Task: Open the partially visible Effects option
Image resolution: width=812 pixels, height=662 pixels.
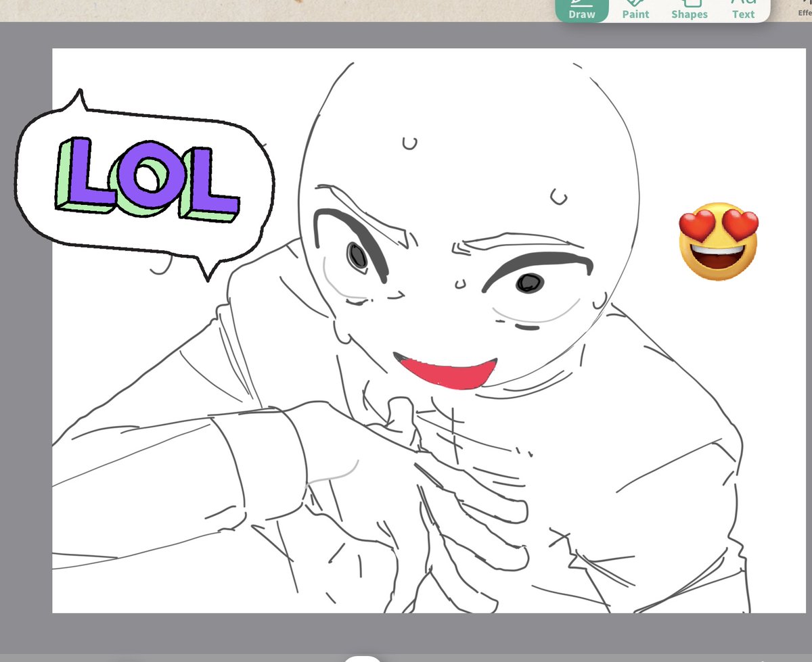Action: click(x=805, y=8)
